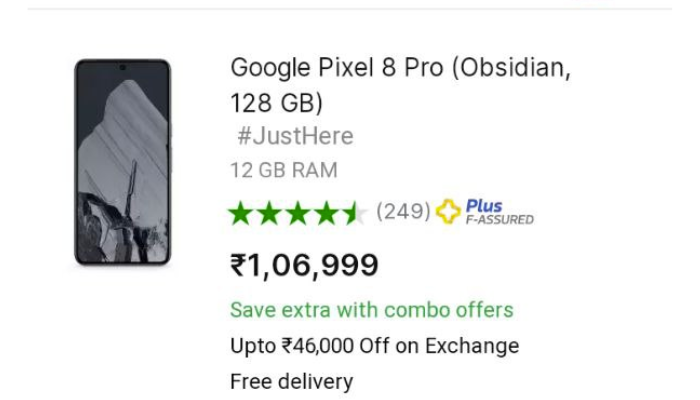Click the half-filled fifth rating star
Image resolution: width=700 pixels, height=400 pixels.
[355, 212]
